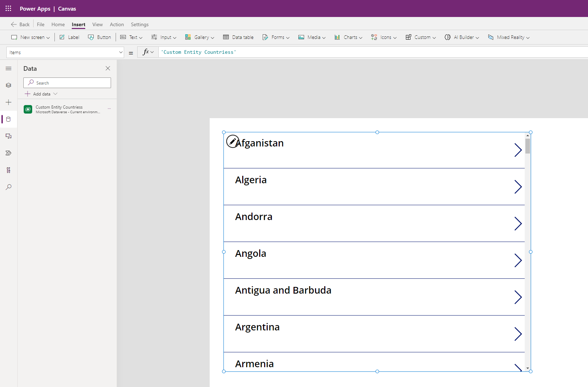
Task: Insert a Button control
Action: tap(99, 37)
